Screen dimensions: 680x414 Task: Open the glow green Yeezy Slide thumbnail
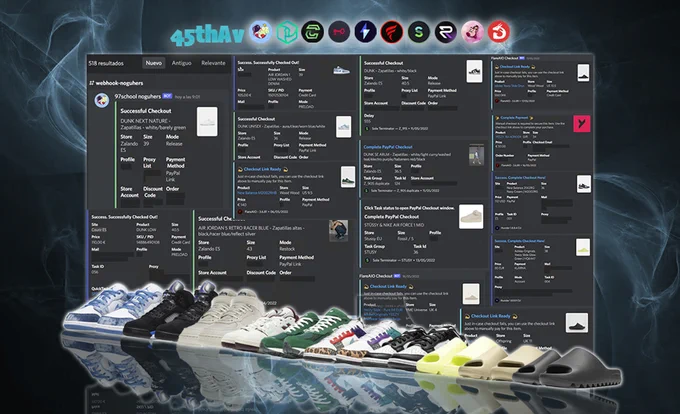point(583,248)
